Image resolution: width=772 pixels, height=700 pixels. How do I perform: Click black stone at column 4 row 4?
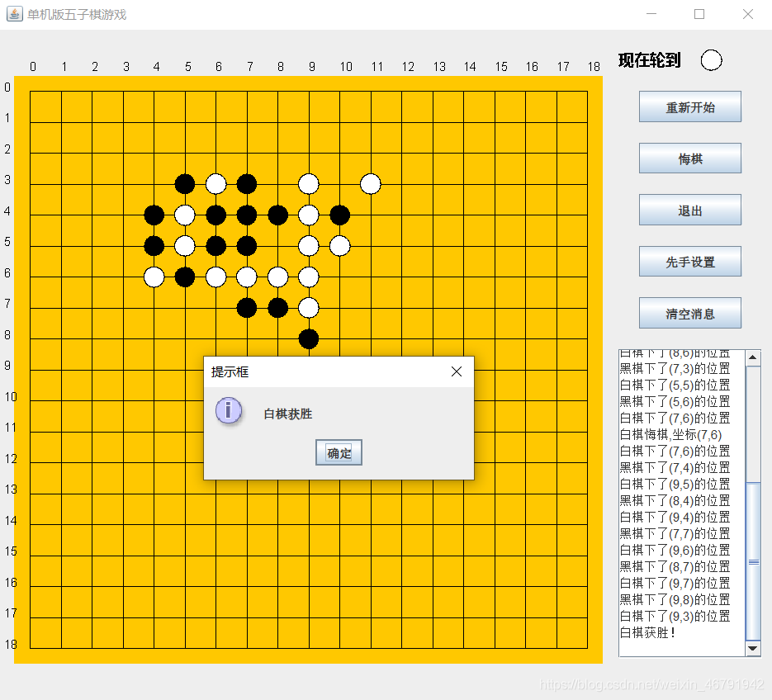(x=154, y=215)
